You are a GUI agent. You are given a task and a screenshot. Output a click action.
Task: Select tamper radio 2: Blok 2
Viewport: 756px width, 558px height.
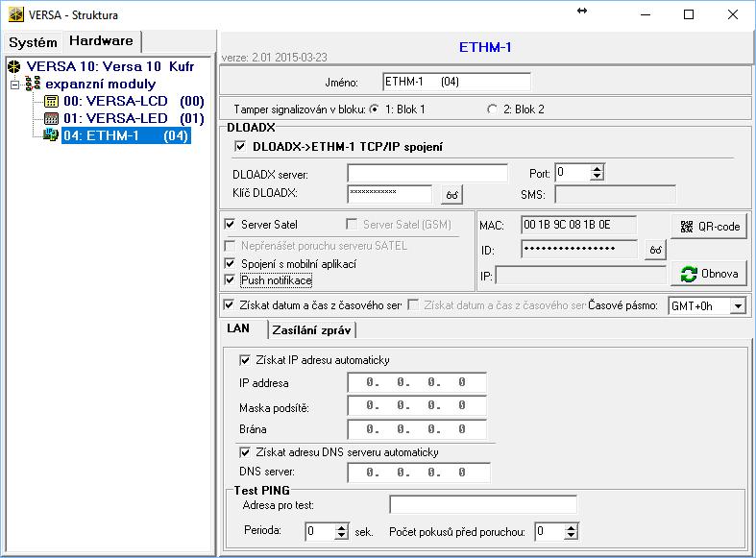(x=492, y=109)
